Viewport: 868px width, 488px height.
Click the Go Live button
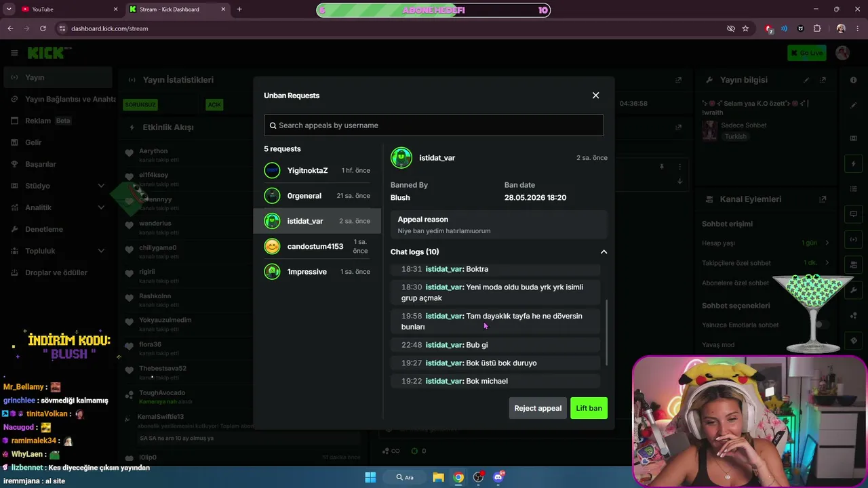pos(806,53)
